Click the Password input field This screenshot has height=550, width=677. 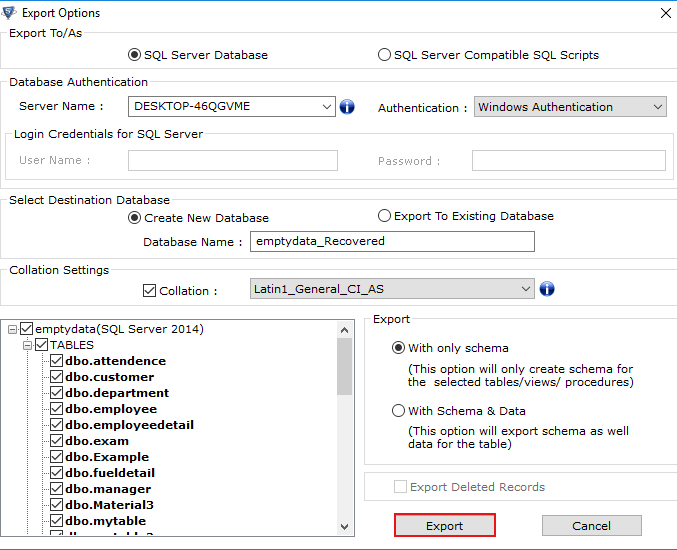click(x=569, y=160)
